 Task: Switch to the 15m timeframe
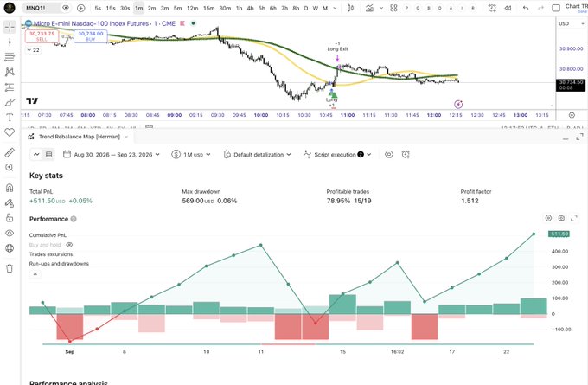(209, 8)
